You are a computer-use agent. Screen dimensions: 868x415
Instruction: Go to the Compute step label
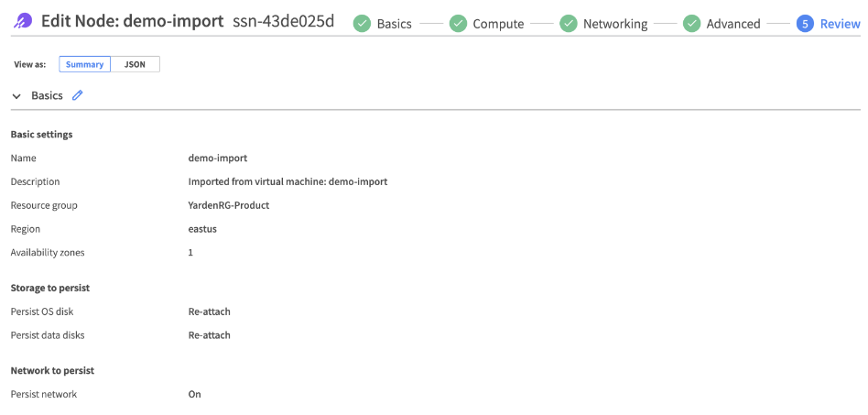(498, 24)
